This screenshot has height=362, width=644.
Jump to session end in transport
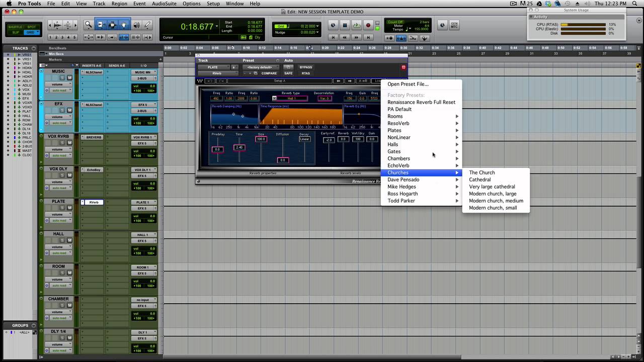click(369, 37)
